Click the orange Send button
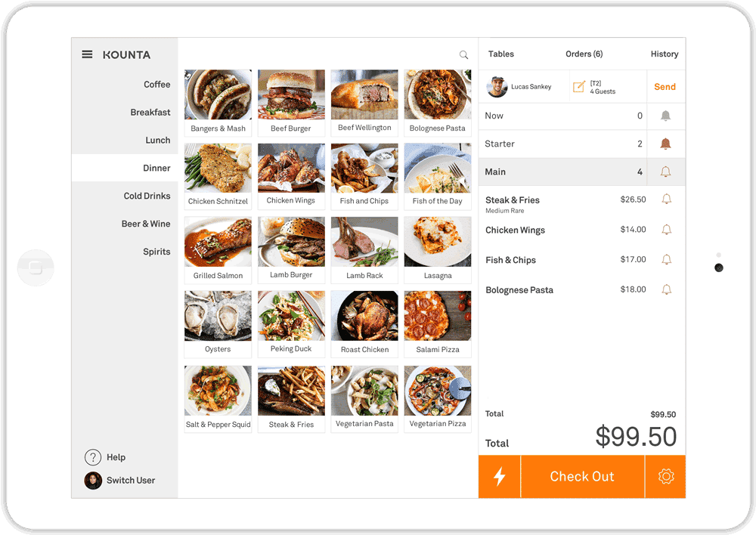756x535 pixels. [665, 87]
